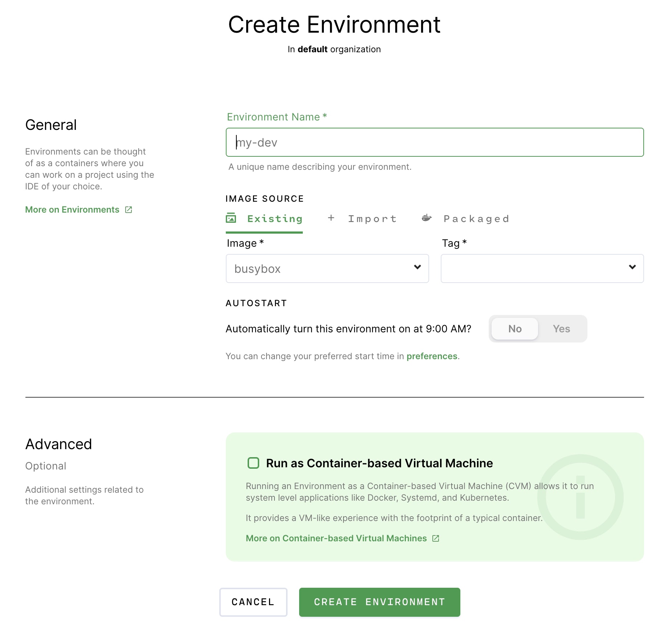Select the Existing image source icon
Viewport: 672px width, 632px height.
click(x=231, y=218)
